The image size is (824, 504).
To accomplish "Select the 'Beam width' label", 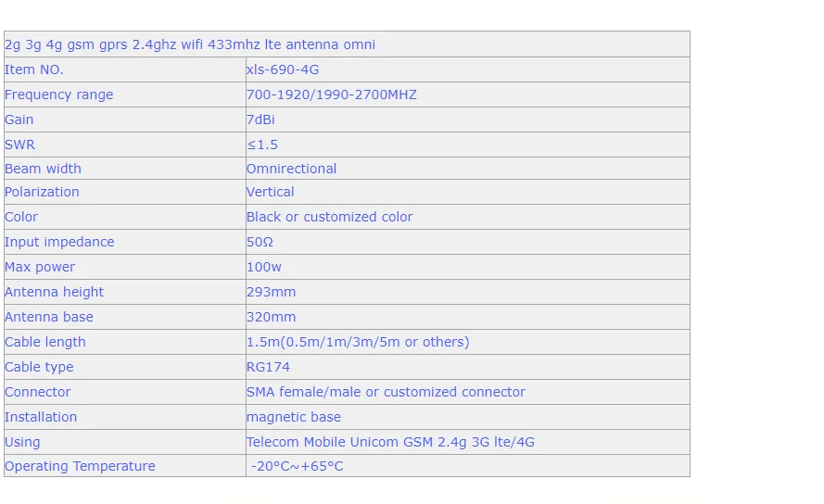I will pos(43,169).
